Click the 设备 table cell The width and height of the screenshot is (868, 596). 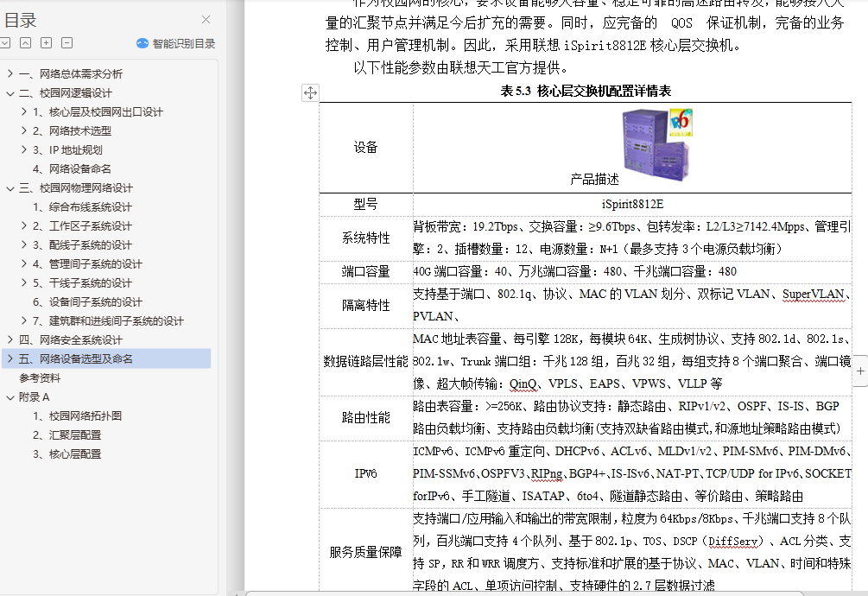(x=366, y=147)
